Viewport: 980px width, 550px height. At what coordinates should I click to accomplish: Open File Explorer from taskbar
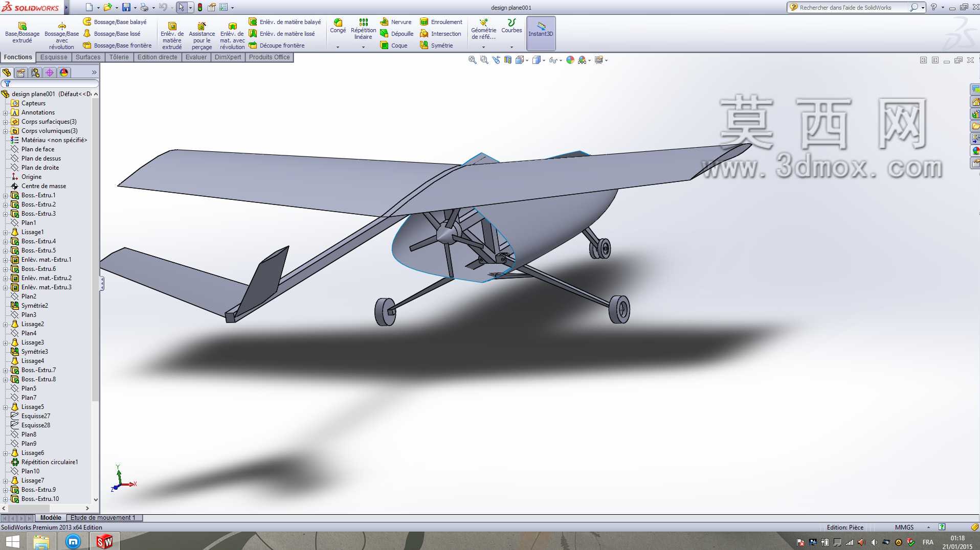point(41,541)
